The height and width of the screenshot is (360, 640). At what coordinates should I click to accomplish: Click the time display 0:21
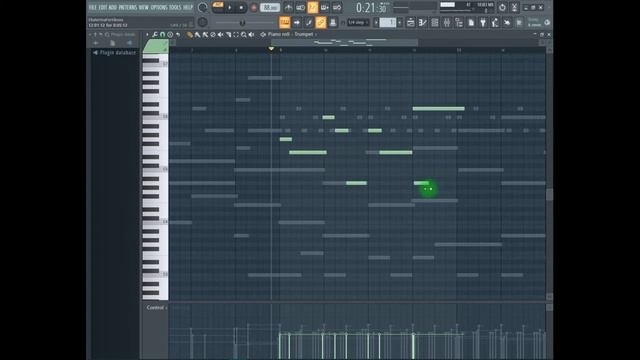pos(371,7)
